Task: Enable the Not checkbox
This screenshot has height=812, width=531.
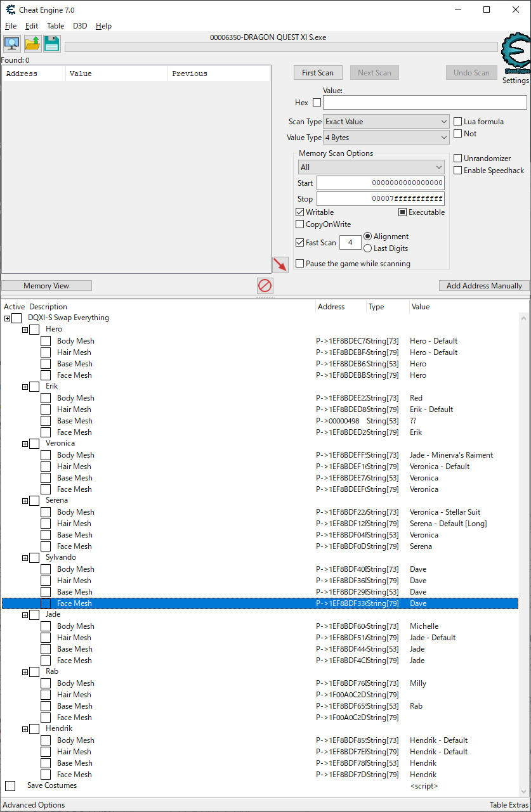Action: 458,134
